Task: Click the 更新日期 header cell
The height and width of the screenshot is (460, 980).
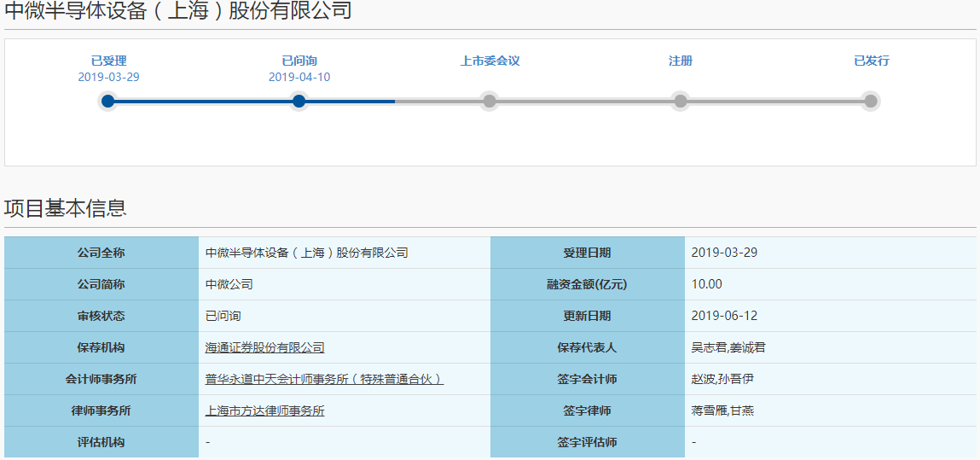Action: coord(588,317)
